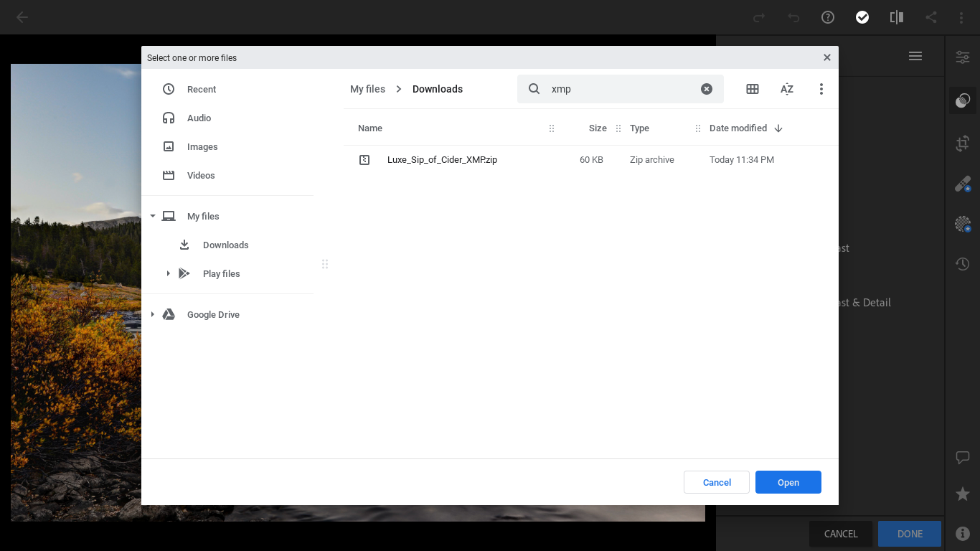Clear the xmp search text

pos(707,89)
